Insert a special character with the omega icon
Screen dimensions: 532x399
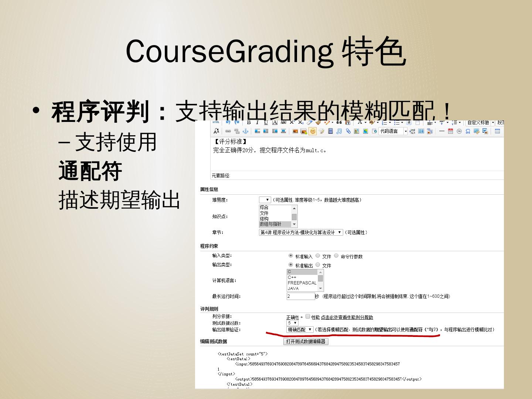pyautogui.click(x=468, y=131)
